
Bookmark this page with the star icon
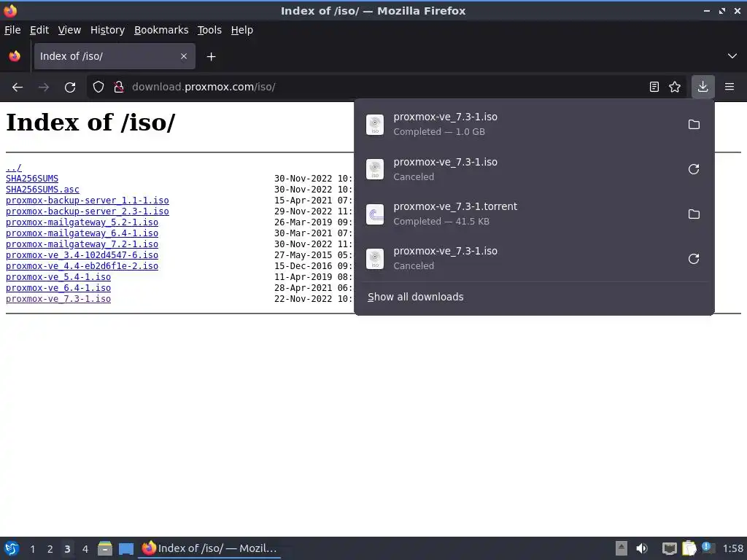coord(675,87)
